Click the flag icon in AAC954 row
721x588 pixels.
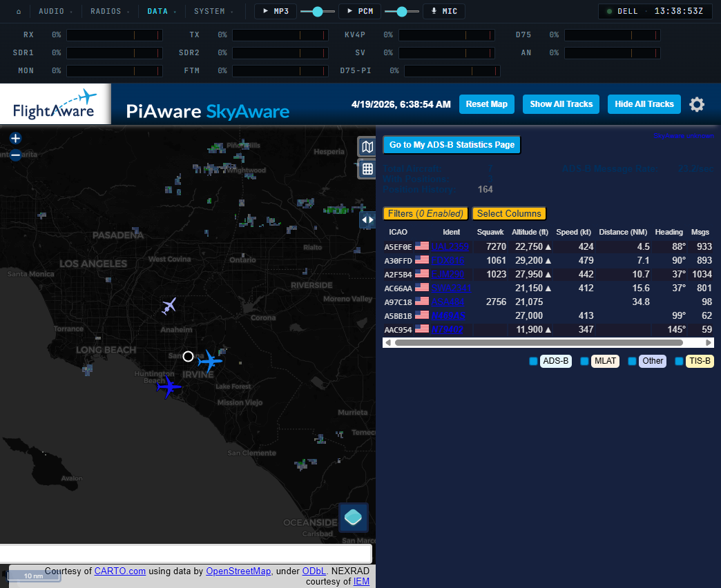422,329
